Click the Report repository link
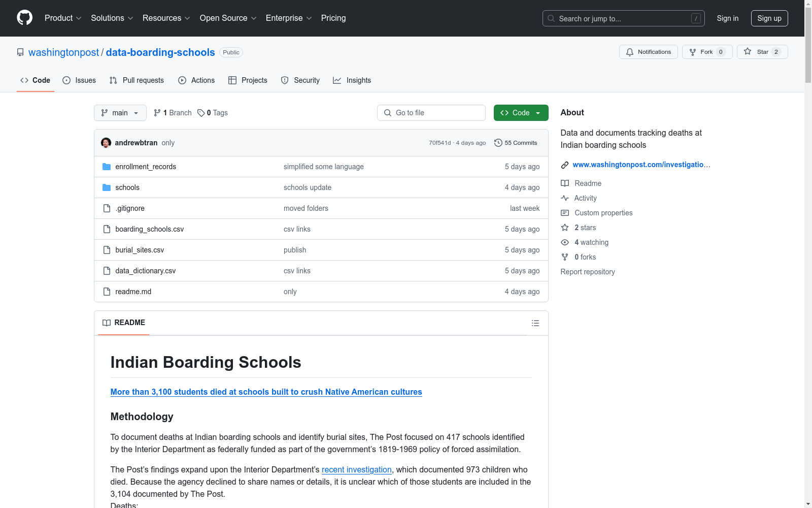The image size is (812, 508). (x=588, y=272)
